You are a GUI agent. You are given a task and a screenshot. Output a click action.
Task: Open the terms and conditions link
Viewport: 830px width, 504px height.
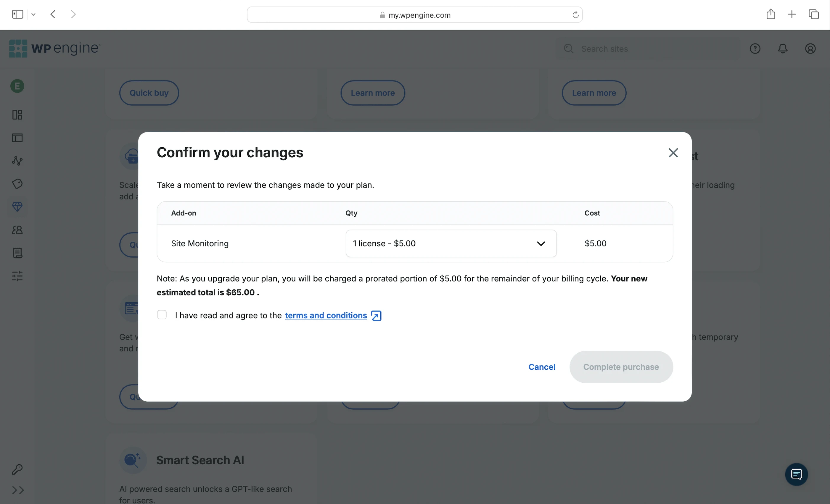click(x=326, y=316)
